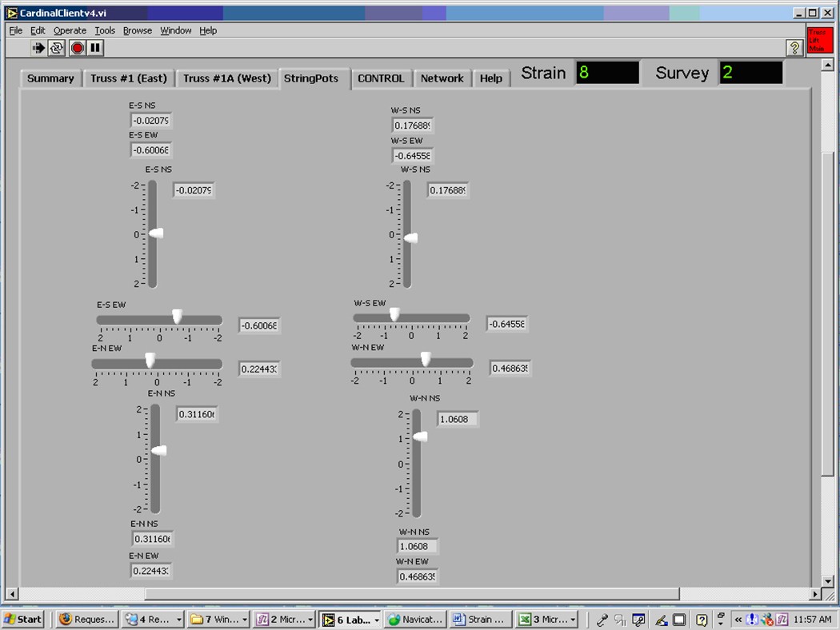Click the Strain numeric indicator field
This screenshot has width=840, height=630.
tap(606, 73)
